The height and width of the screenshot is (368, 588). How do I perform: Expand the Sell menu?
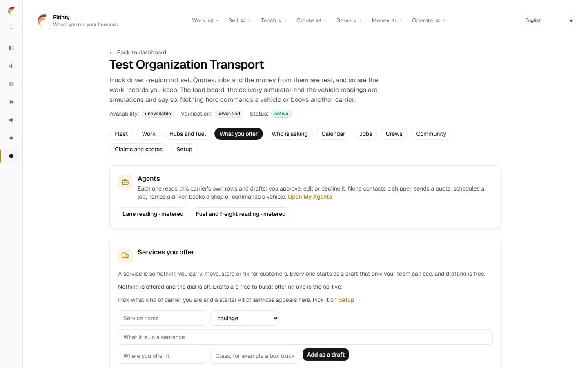(x=239, y=20)
